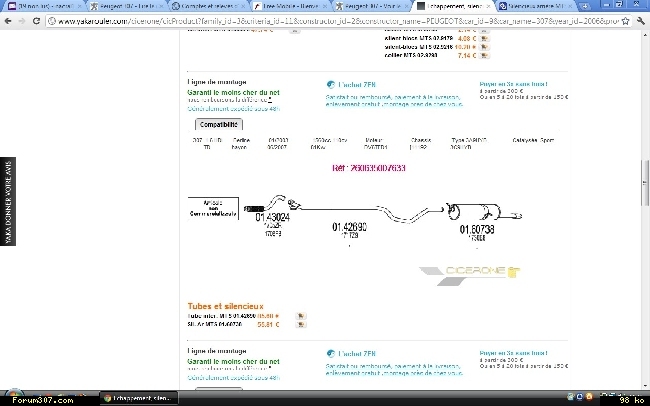Click part number 01.43024 on the exhaust diagram
The width and height of the screenshot is (650, 406).
point(272,217)
